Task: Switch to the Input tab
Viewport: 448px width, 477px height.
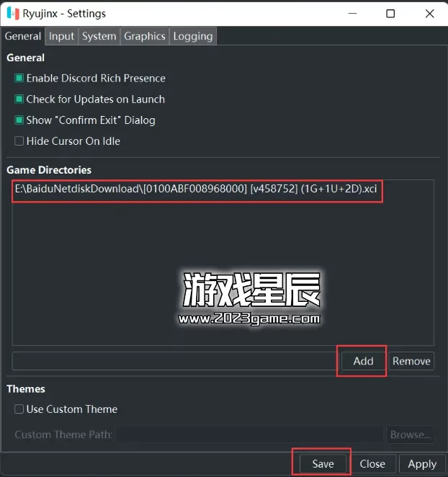Action: (61, 36)
